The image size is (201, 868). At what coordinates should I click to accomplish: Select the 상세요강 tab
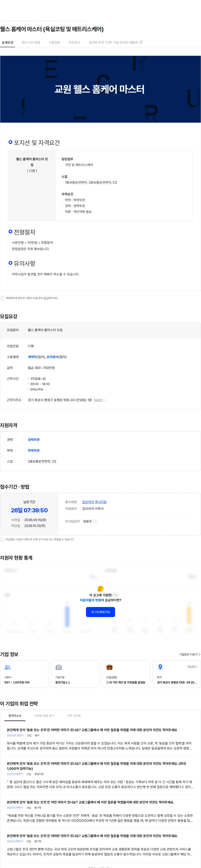[7, 42]
